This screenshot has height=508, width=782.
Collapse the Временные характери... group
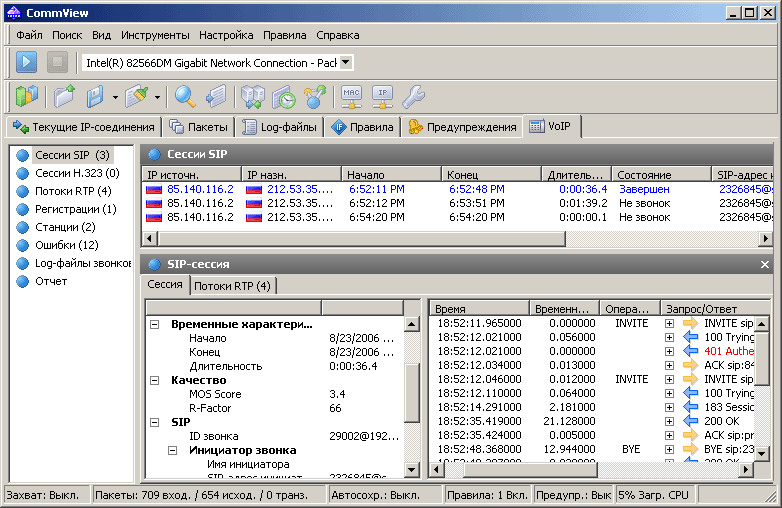click(x=155, y=325)
